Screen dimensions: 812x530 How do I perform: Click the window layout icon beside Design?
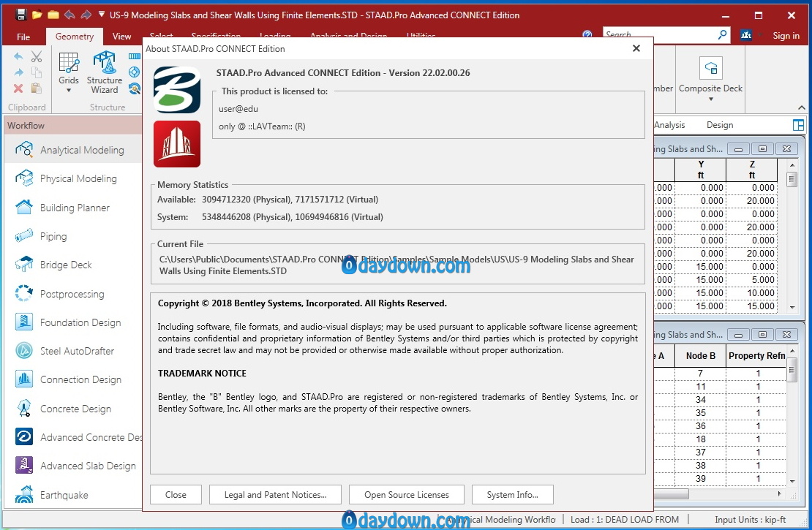799,125
